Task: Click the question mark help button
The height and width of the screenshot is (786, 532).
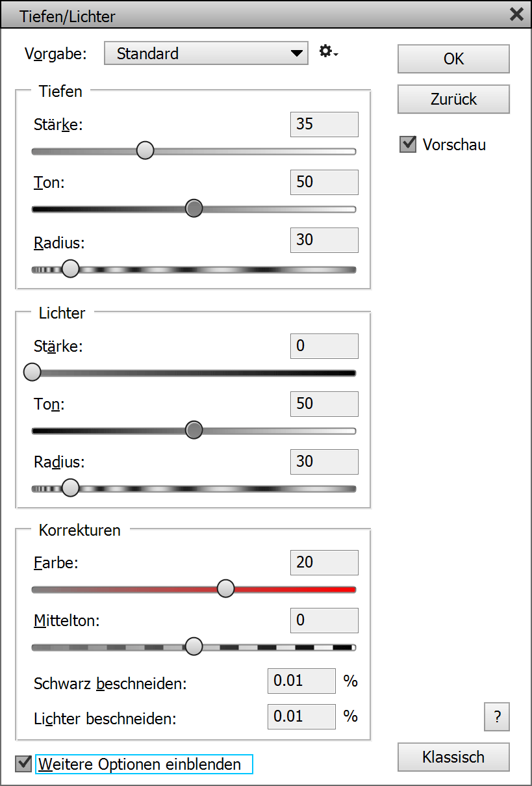Action: click(497, 717)
